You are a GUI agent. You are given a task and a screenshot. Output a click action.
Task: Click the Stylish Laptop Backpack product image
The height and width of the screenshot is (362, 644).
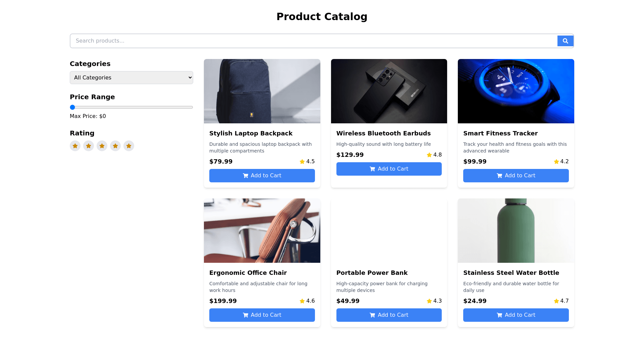click(x=262, y=91)
